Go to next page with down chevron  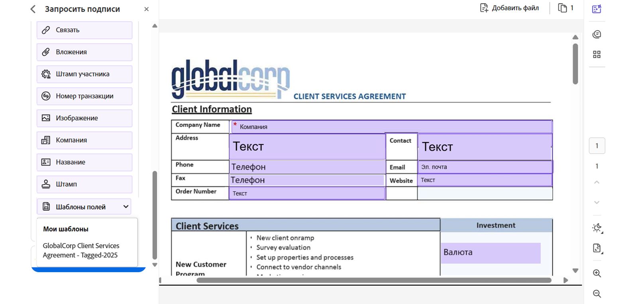coord(597,203)
